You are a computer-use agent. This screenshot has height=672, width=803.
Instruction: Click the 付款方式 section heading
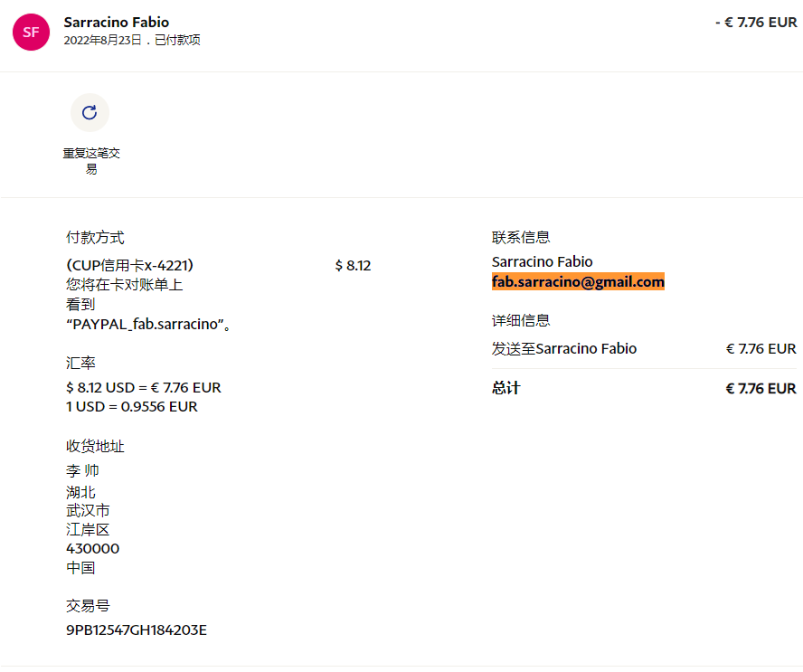pyautogui.click(x=95, y=237)
